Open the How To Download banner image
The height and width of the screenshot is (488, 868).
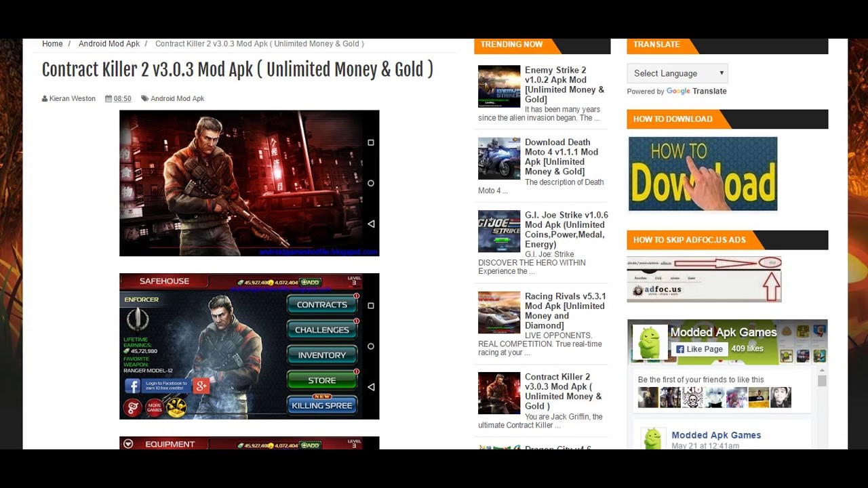pos(703,174)
